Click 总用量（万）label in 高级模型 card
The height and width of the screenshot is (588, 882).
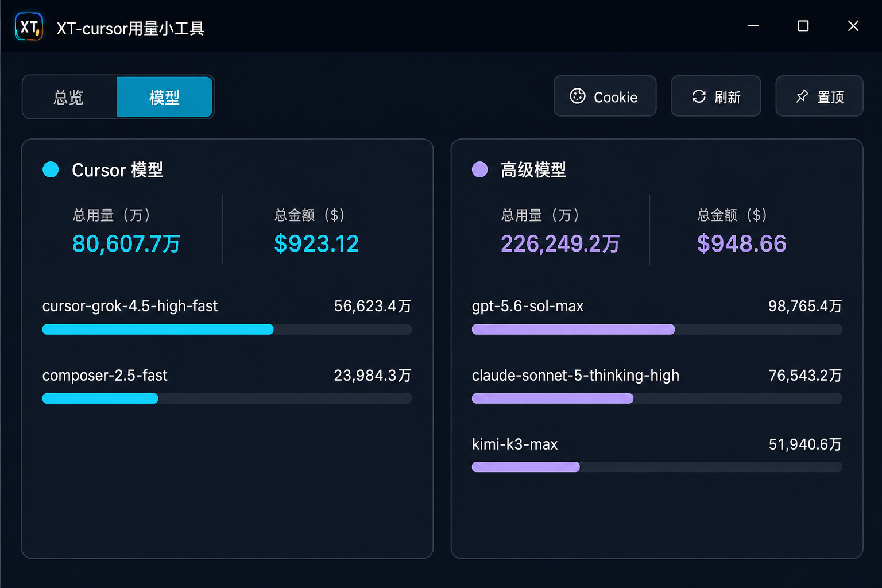pos(541,215)
